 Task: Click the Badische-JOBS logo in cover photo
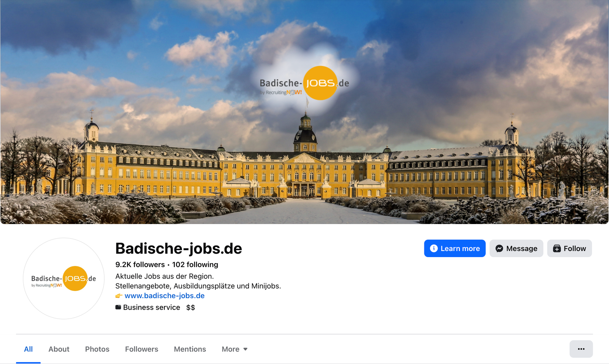tap(304, 84)
